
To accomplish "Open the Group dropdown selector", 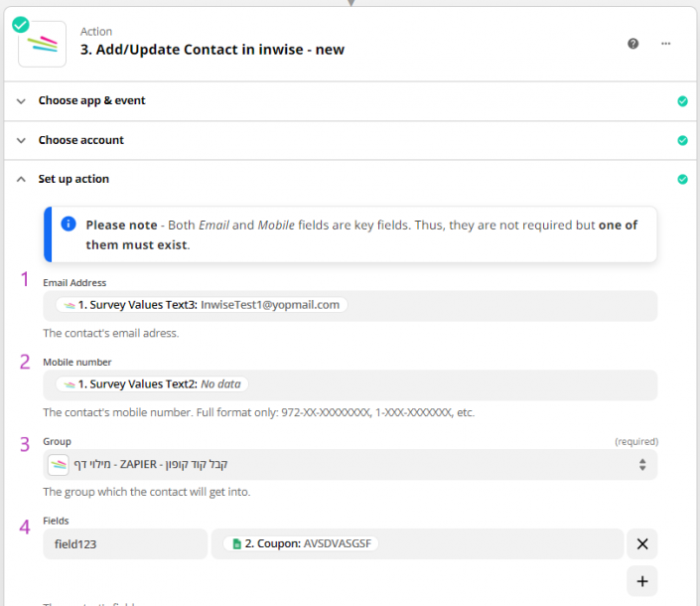I will 350,465.
